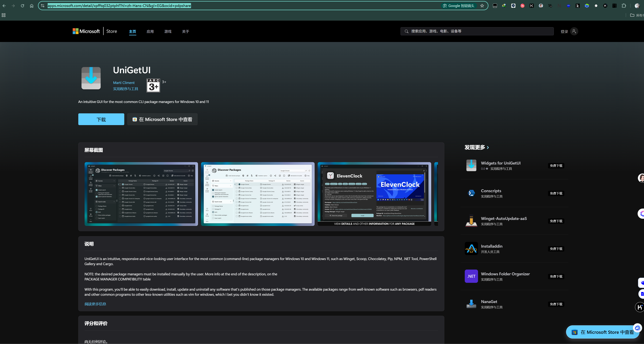Click 在 Microsoft Store 中查看 next to 下载
Image resolution: width=644 pixels, height=344 pixels.
click(162, 119)
